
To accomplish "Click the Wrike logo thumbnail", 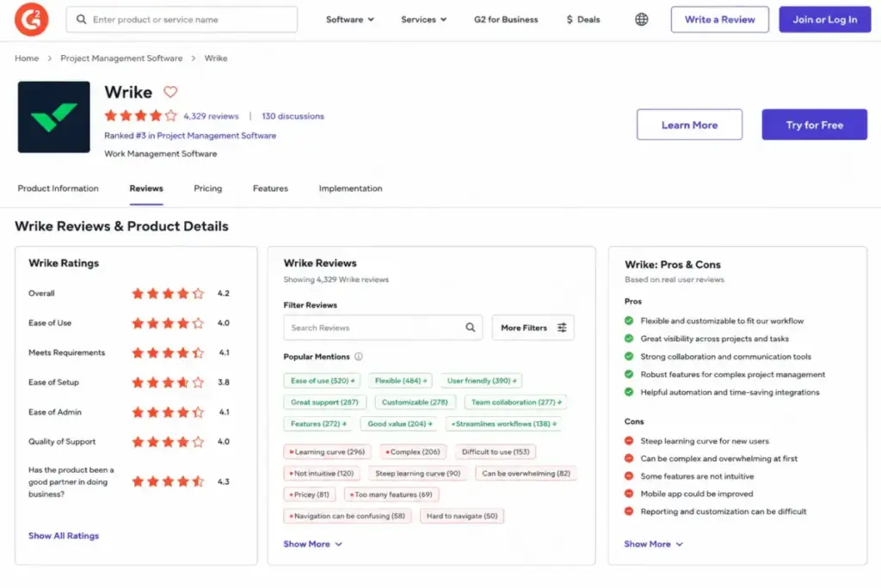I will click(53, 117).
